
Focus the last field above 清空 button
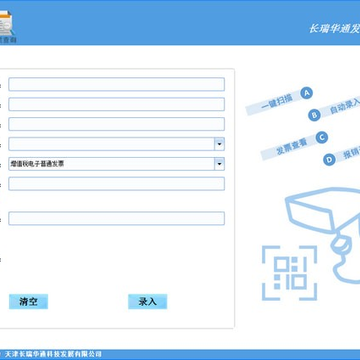pyautogui.click(x=116, y=218)
